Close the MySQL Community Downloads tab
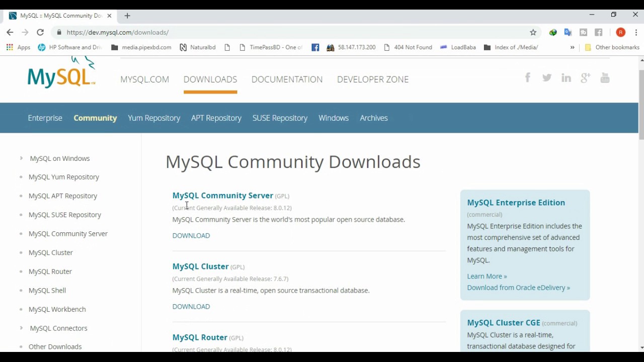 tap(109, 16)
